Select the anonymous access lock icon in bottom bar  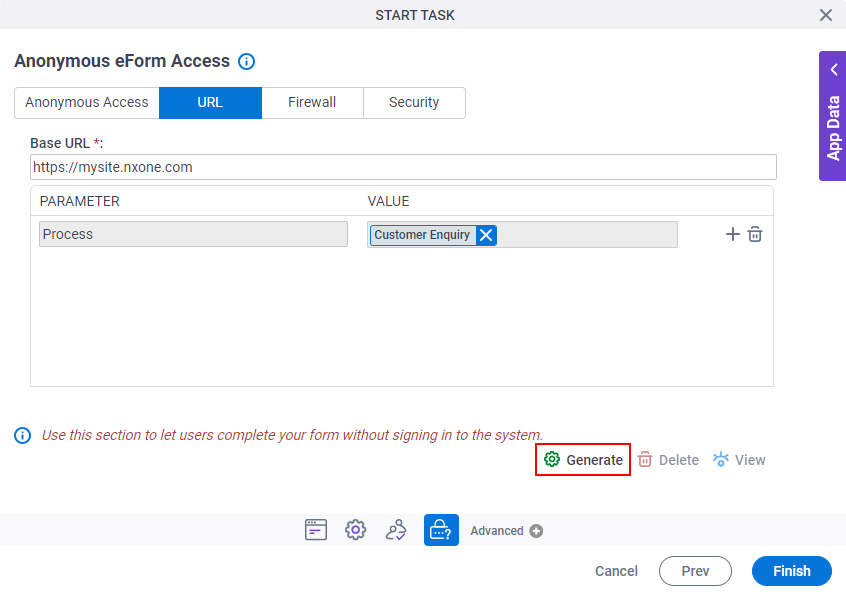click(441, 530)
